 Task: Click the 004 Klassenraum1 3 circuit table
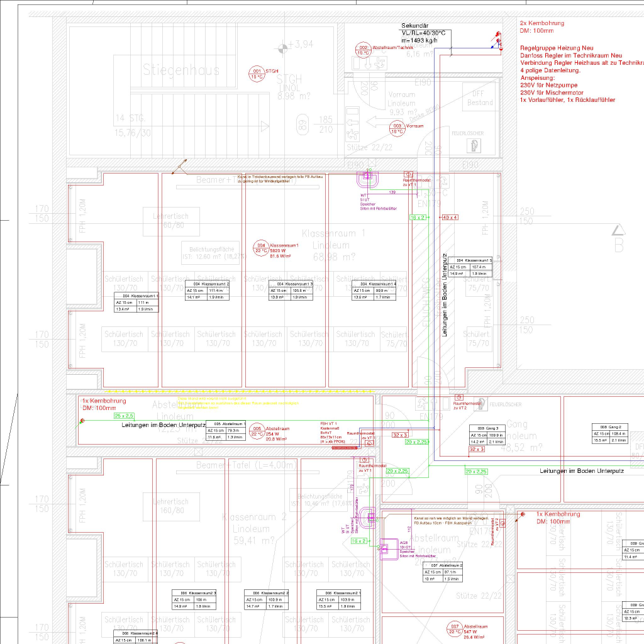click(x=291, y=291)
